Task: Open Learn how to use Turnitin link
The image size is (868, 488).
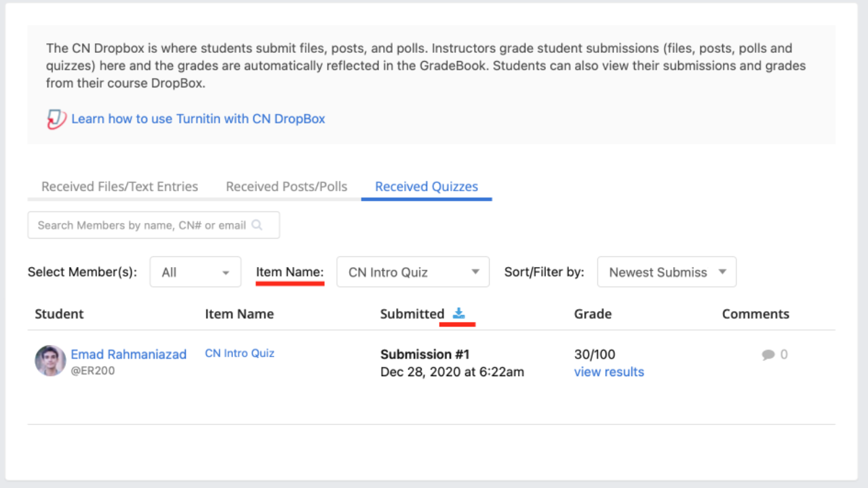Action: 198,119
